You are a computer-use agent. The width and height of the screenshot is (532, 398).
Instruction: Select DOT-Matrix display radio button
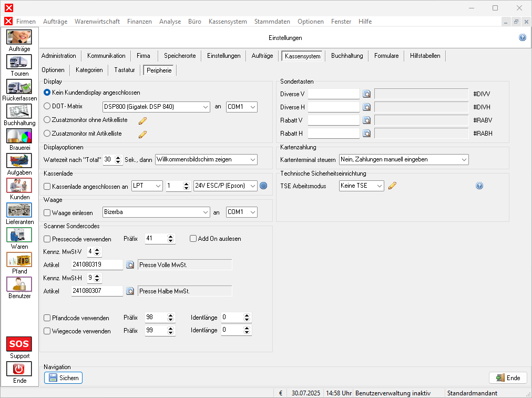(47, 107)
